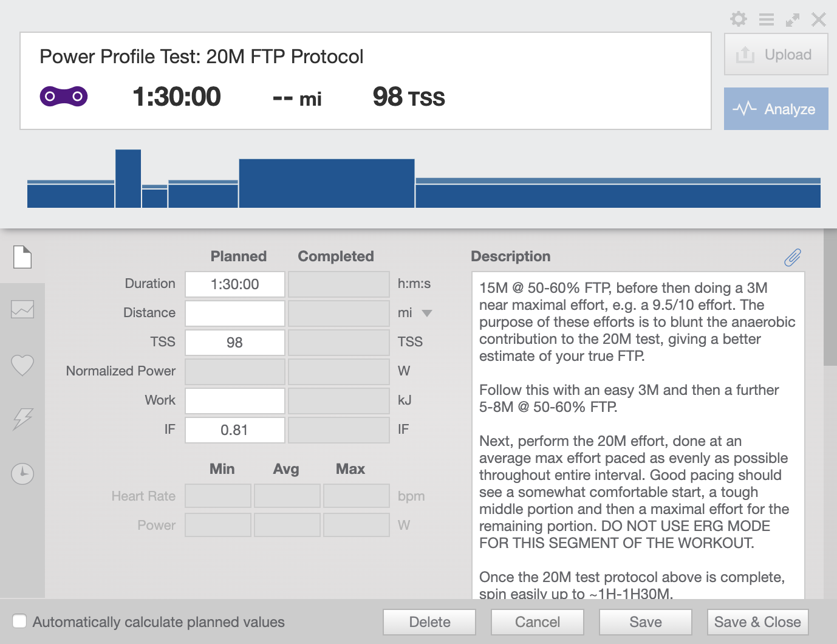
Task: Click the Heart Rate Avg field
Action: click(x=287, y=496)
